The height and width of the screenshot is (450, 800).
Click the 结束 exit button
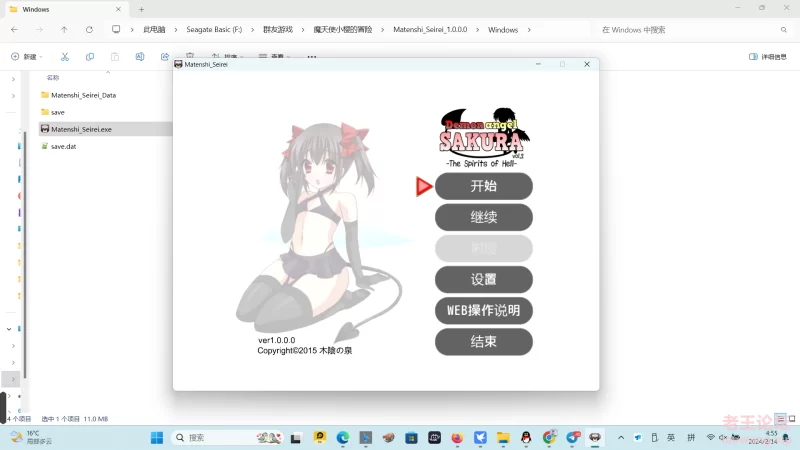click(x=484, y=342)
